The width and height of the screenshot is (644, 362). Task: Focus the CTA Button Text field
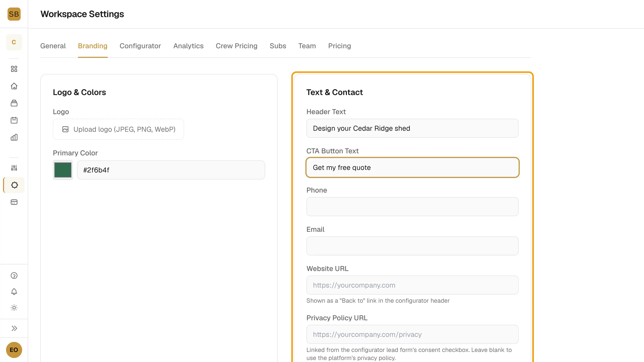tap(412, 167)
